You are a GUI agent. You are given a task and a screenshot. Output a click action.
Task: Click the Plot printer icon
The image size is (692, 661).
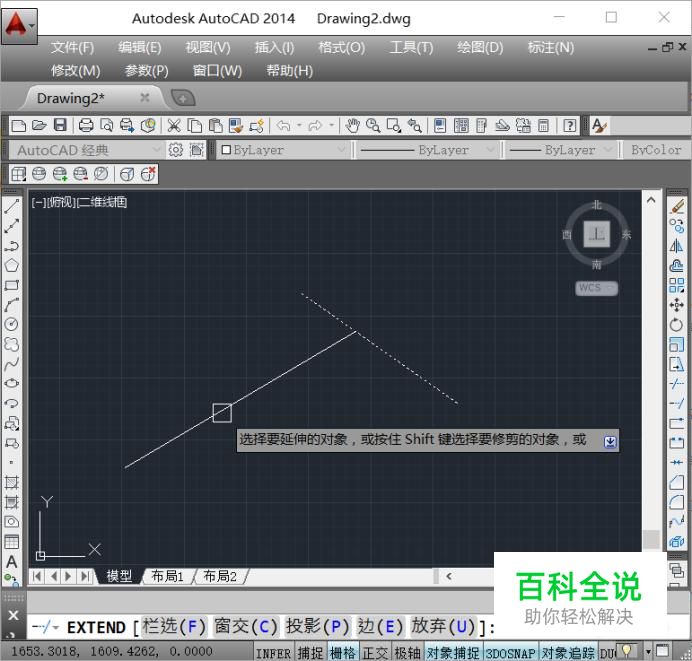tap(86, 126)
